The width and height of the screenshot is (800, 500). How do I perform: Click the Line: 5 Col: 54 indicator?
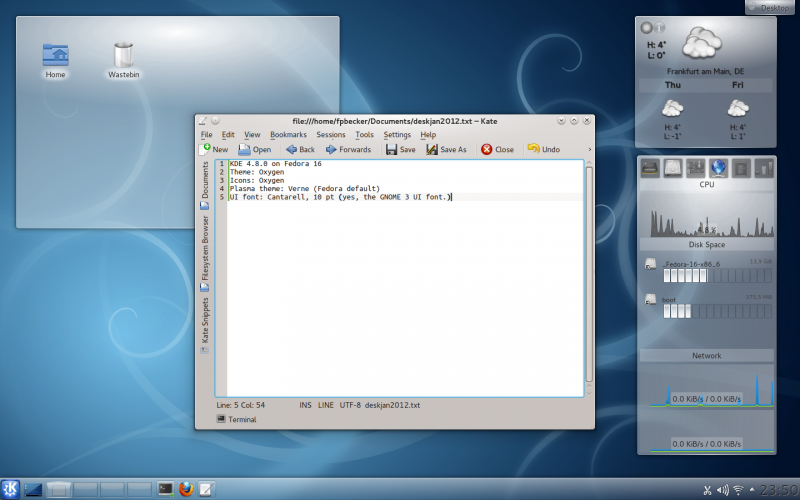pyautogui.click(x=240, y=405)
